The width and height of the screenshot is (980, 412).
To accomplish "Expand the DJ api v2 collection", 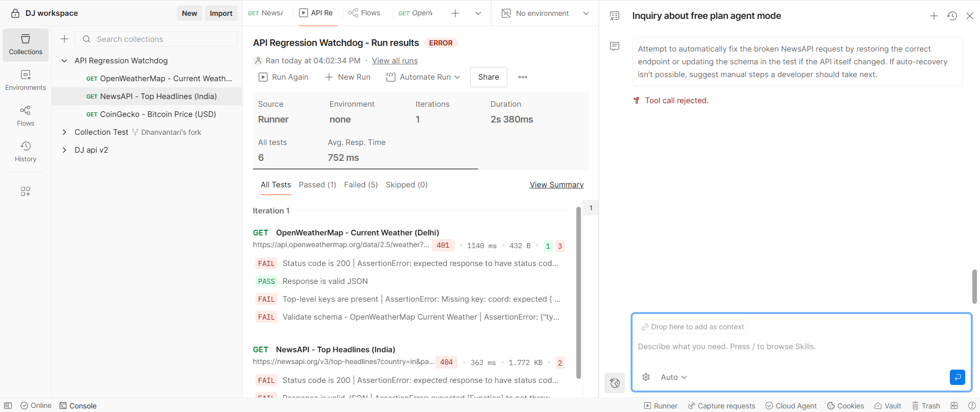I will point(64,150).
